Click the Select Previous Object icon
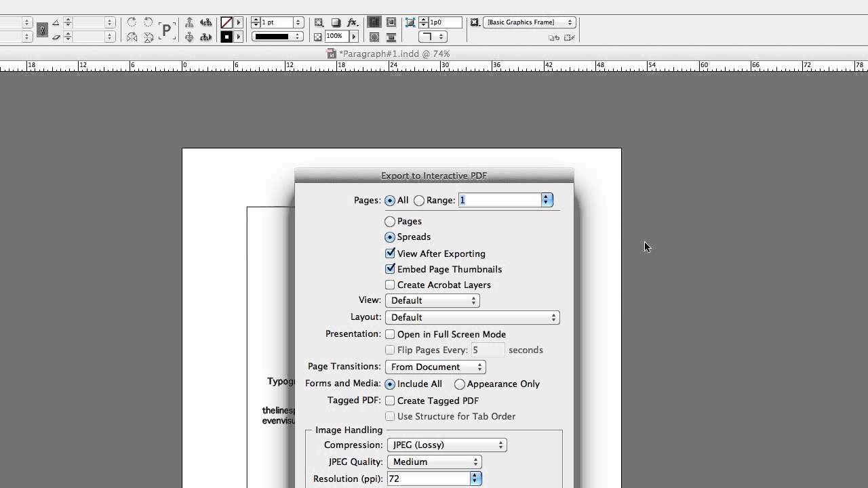 pyautogui.click(x=205, y=22)
